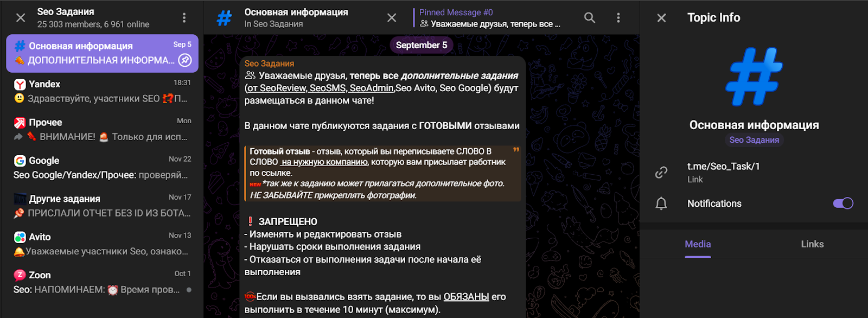868x318 pixels.
Task: Click the Avito colored dots icon
Action: (x=20, y=237)
